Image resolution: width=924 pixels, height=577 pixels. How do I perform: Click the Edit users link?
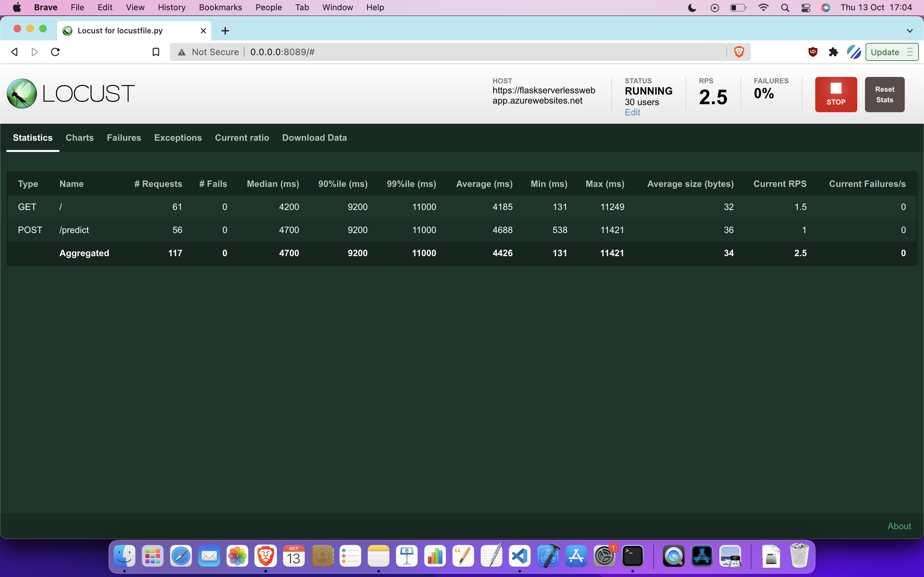tap(632, 112)
